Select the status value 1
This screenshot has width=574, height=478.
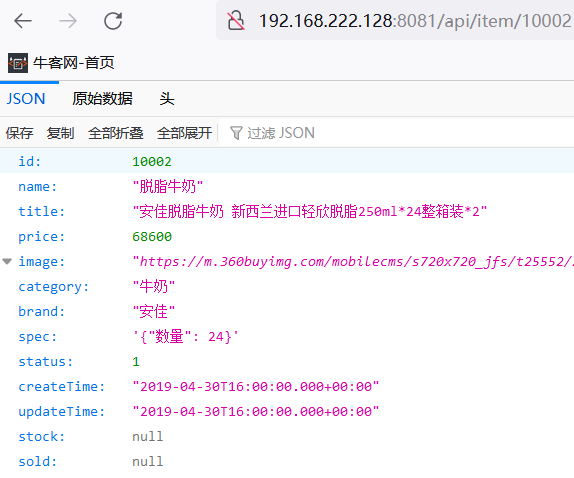pyautogui.click(x=136, y=362)
